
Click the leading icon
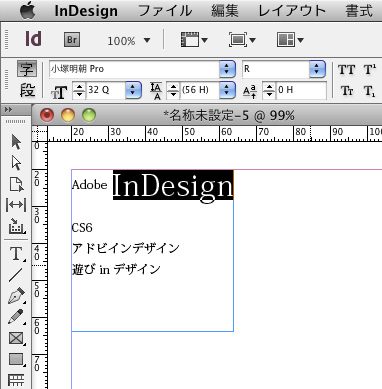click(x=156, y=91)
